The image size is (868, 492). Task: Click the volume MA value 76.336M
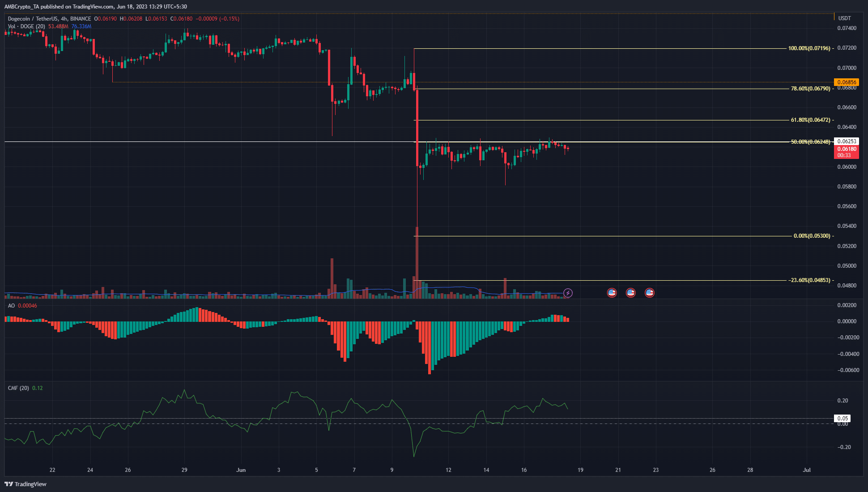tap(81, 26)
